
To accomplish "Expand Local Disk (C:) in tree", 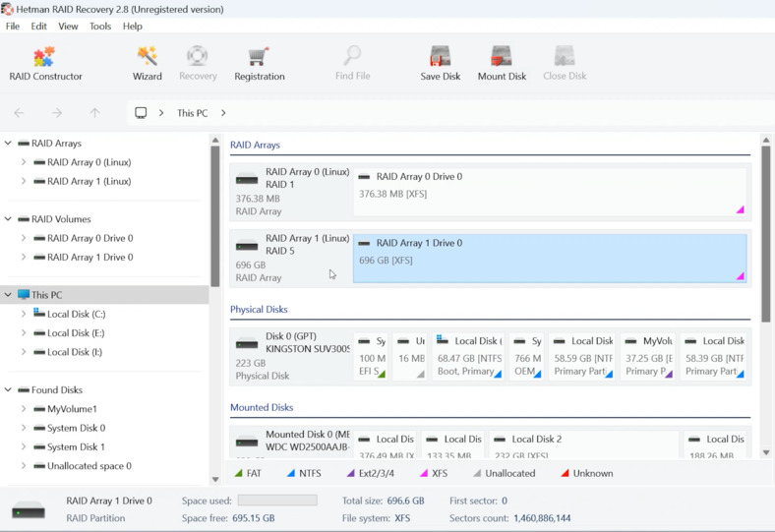I will [x=24, y=315].
